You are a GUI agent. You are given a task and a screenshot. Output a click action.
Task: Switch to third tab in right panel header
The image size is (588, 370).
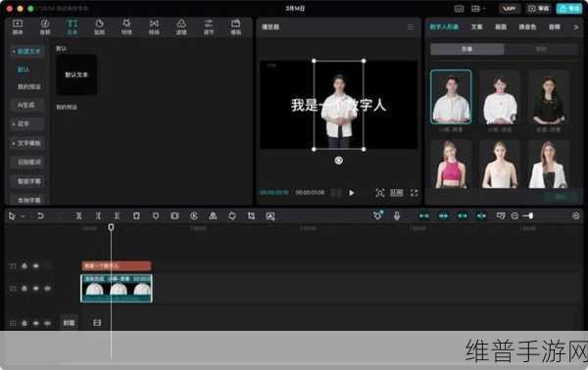[501, 27]
